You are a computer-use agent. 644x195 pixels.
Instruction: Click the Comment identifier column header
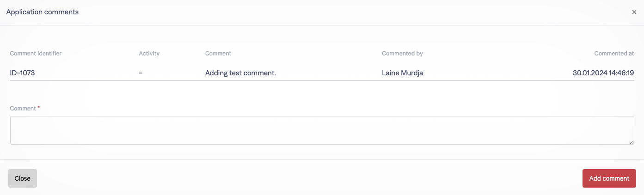36,54
